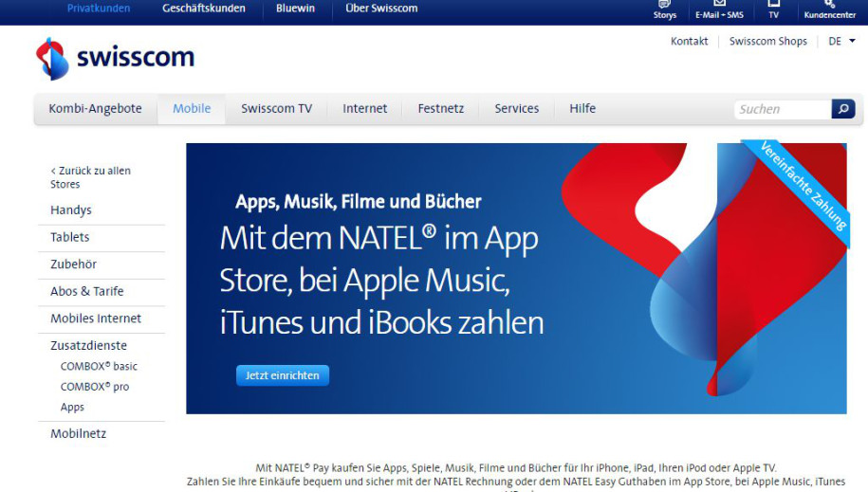Open the Mobile tab
This screenshot has height=492, width=868.
click(x=192, y=108)
